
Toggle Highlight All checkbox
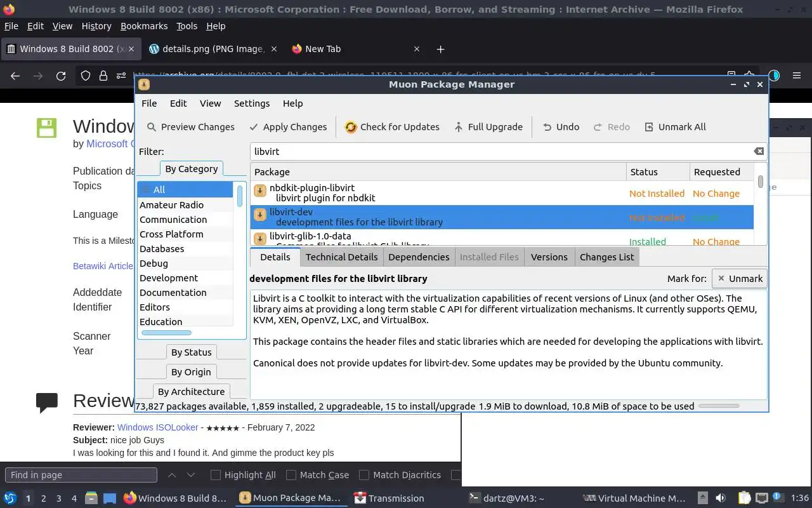[x=216, y=475]
